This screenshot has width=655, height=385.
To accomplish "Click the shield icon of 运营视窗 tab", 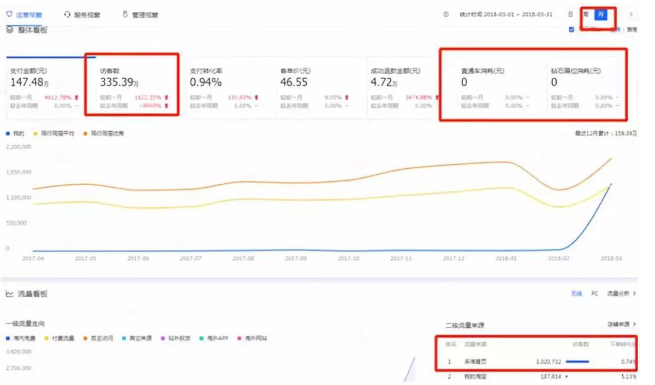I will click(x=9, y=14).
